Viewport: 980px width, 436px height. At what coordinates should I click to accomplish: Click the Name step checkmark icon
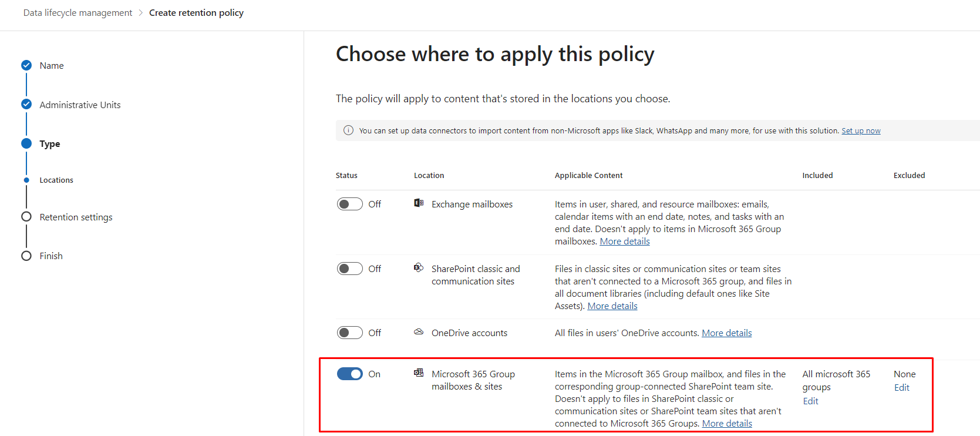(26, 65)
